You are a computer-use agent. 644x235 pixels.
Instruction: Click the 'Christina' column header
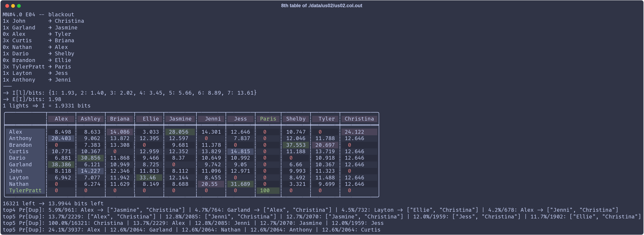tap(359, 119)
